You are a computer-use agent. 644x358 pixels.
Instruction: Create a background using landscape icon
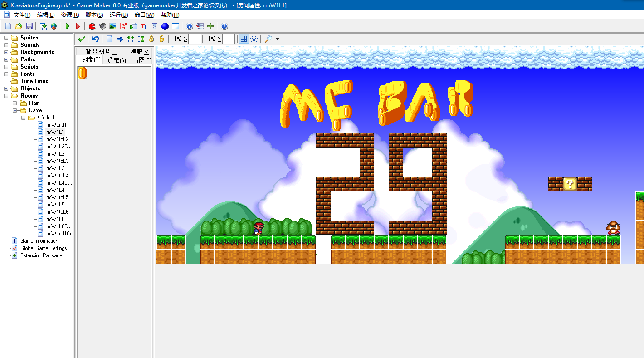click(113, 26)
